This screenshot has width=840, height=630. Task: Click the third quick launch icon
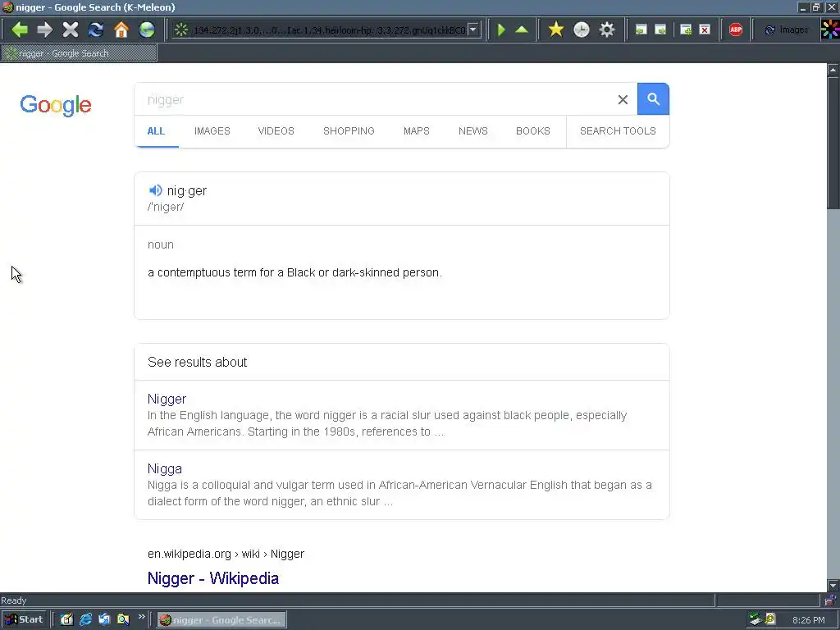[104, 620]
